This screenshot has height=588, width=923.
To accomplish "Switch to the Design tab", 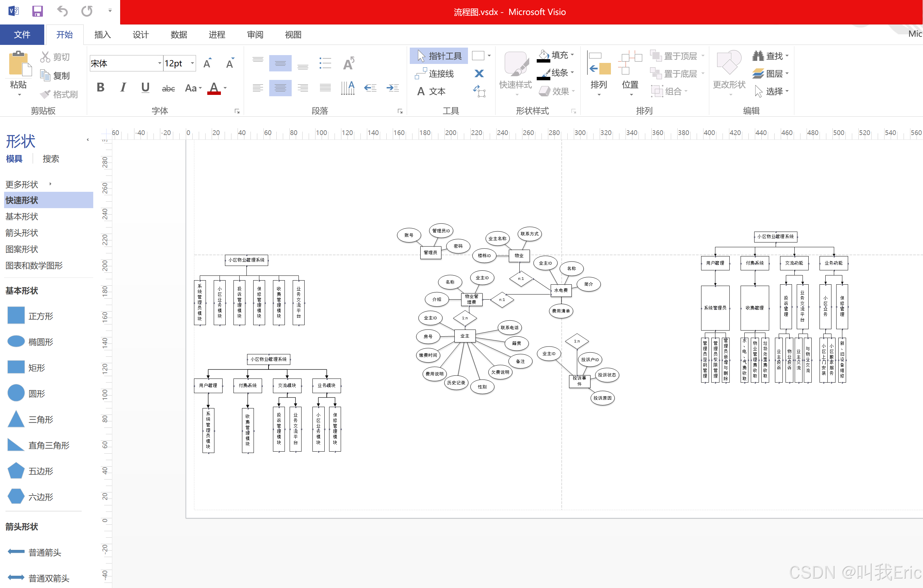I will point(140,35).
